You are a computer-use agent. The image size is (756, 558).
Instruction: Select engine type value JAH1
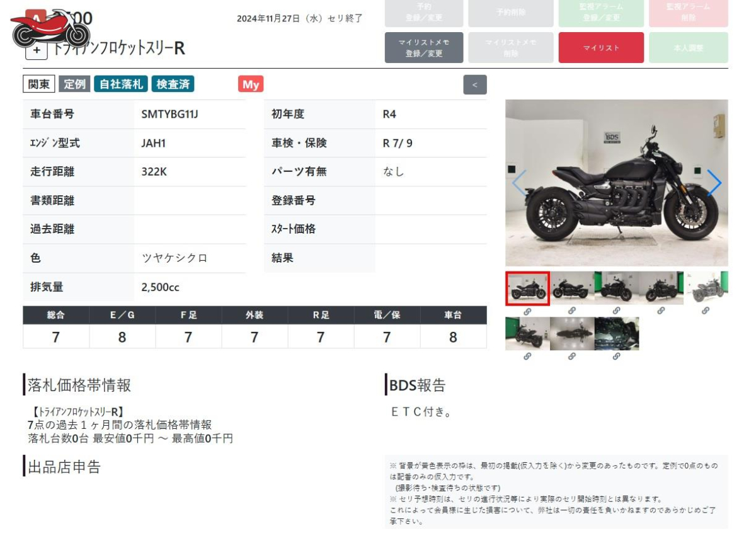154,144
